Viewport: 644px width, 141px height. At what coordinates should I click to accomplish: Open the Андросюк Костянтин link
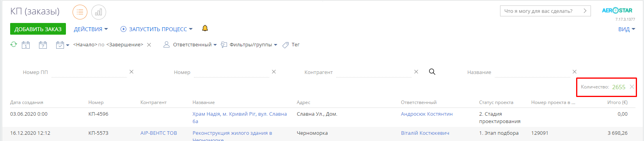click(427, 114)
